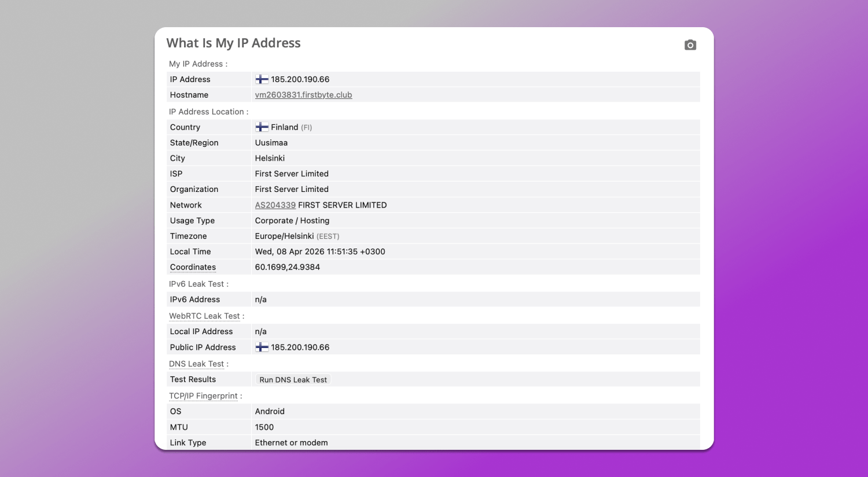The image size is (868, 477).
Task: Click the Europe/Helsinki timezone value
Action: click(x=284, y=236)
